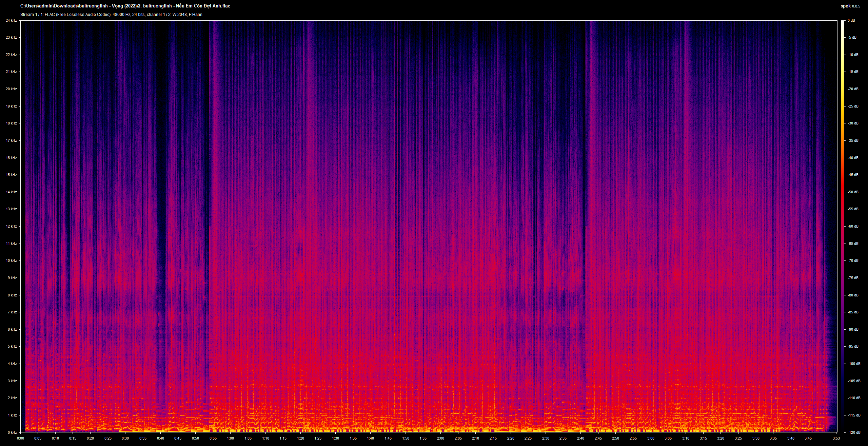
Task: Click the 1 kHz frequency label
Action: (x=12, y=415)
